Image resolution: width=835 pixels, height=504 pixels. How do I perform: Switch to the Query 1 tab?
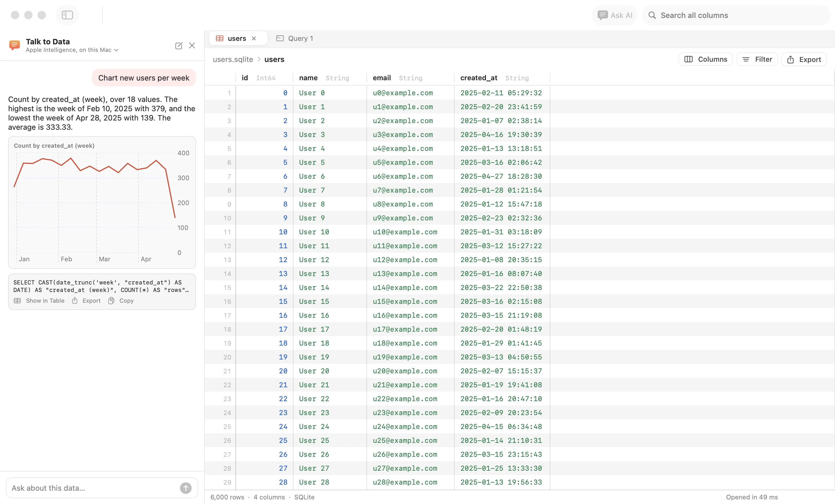(295, 38)
